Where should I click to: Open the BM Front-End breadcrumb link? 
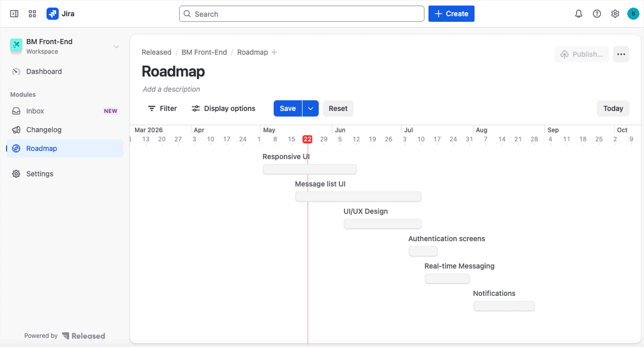point(204,52)
